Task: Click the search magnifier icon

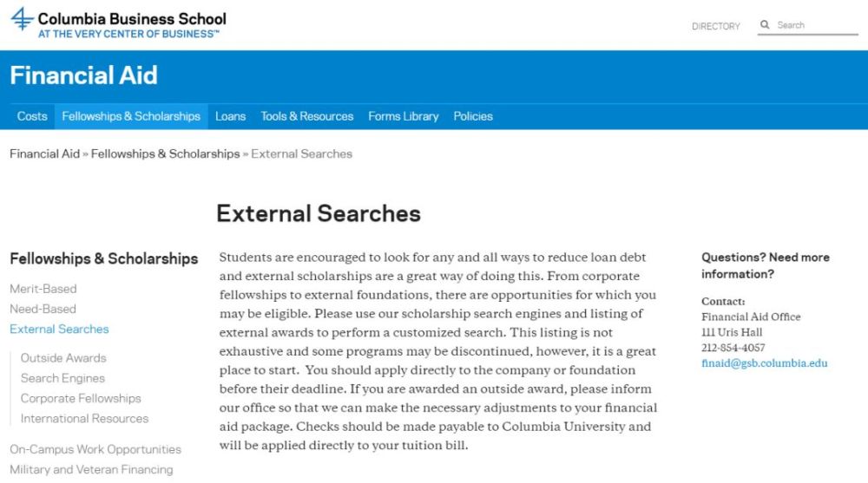Action: [765, 25]
